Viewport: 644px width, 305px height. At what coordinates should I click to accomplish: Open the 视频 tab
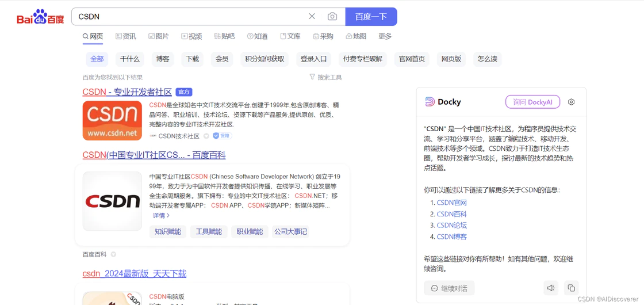(191, 36)
